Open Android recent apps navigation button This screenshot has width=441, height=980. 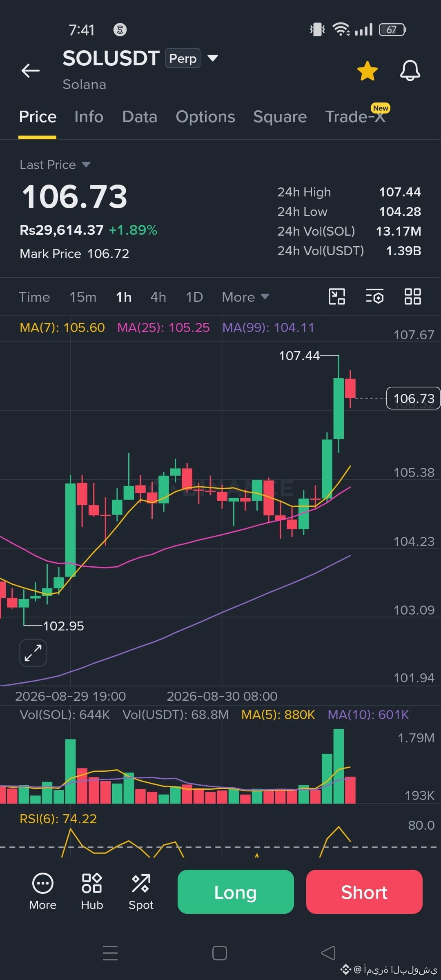click(x=110, y=953)
